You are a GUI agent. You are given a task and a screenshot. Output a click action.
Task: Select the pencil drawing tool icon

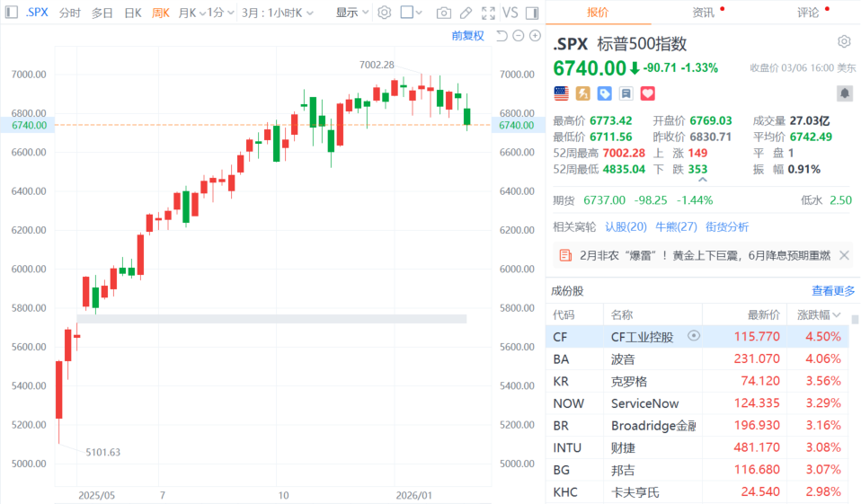466,13
